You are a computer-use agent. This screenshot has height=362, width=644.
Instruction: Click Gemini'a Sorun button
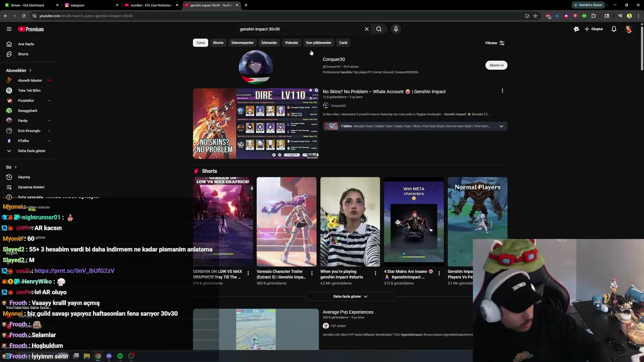(588, 5)
